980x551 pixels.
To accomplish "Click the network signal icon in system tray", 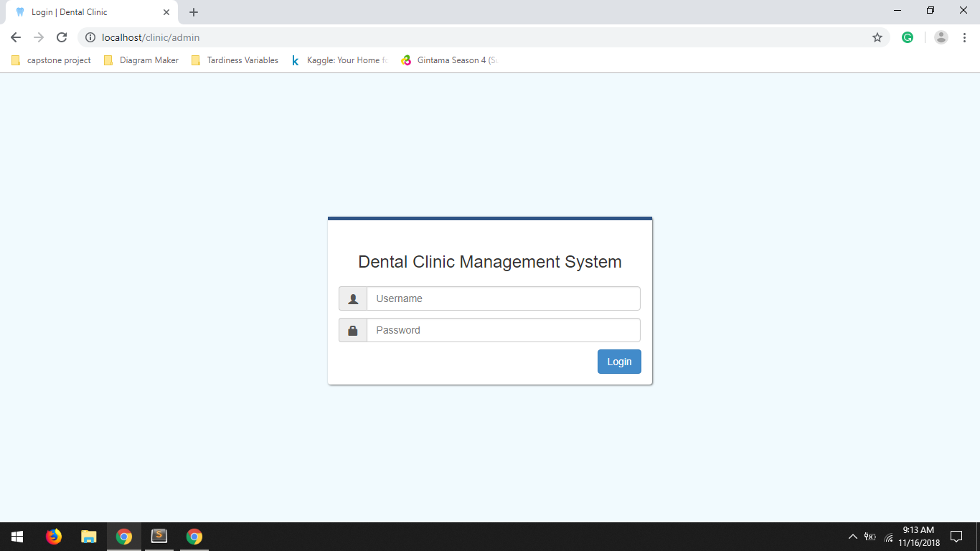I will pos(888,536).
